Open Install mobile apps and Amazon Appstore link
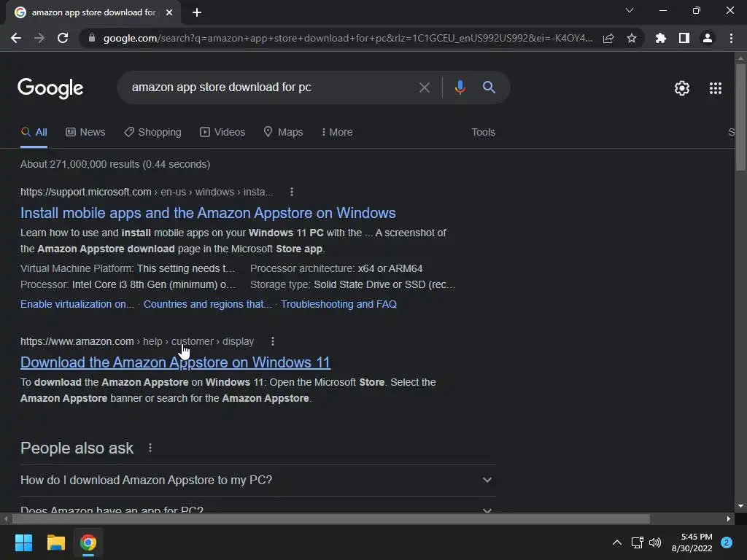This screenshot has width=747, height=560. 208,213
